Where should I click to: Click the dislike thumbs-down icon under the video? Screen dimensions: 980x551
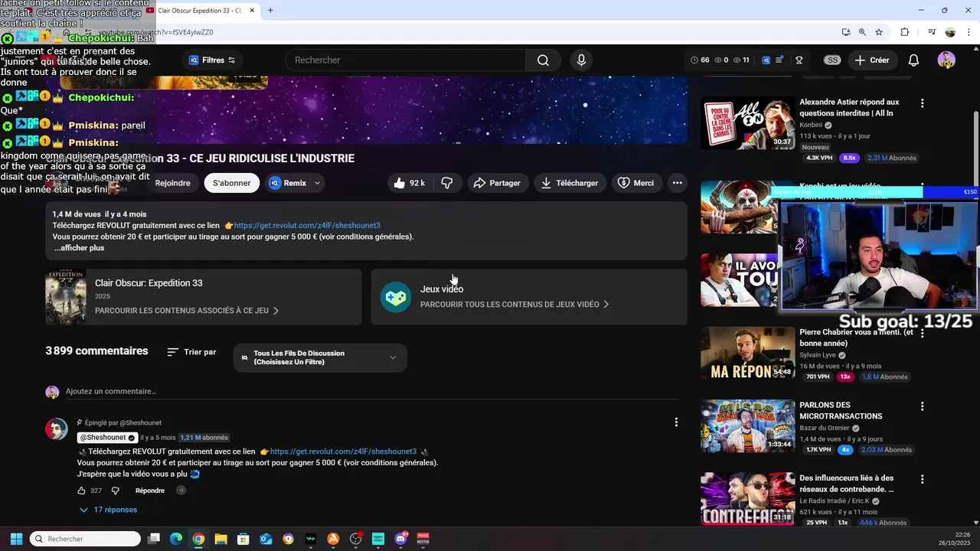click(447, 183)
